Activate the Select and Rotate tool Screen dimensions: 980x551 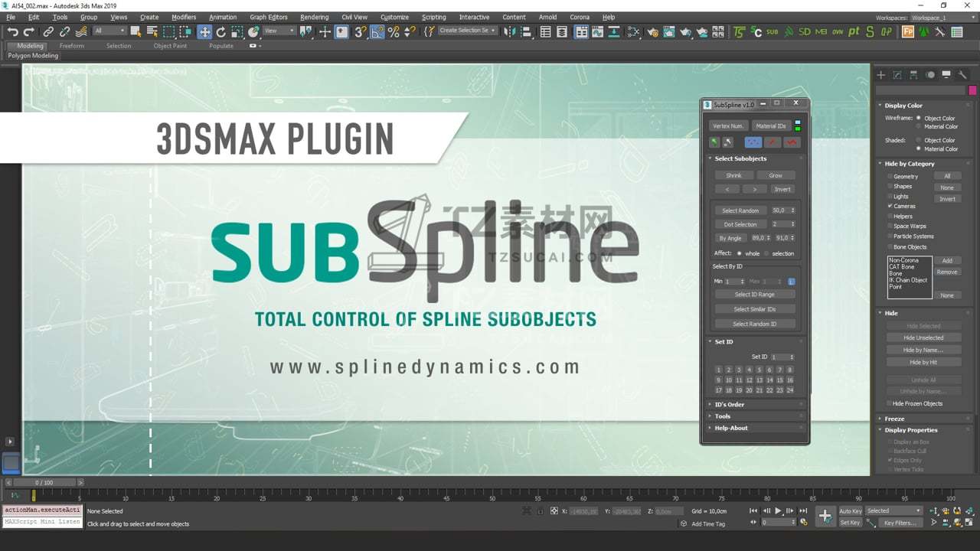221,31
